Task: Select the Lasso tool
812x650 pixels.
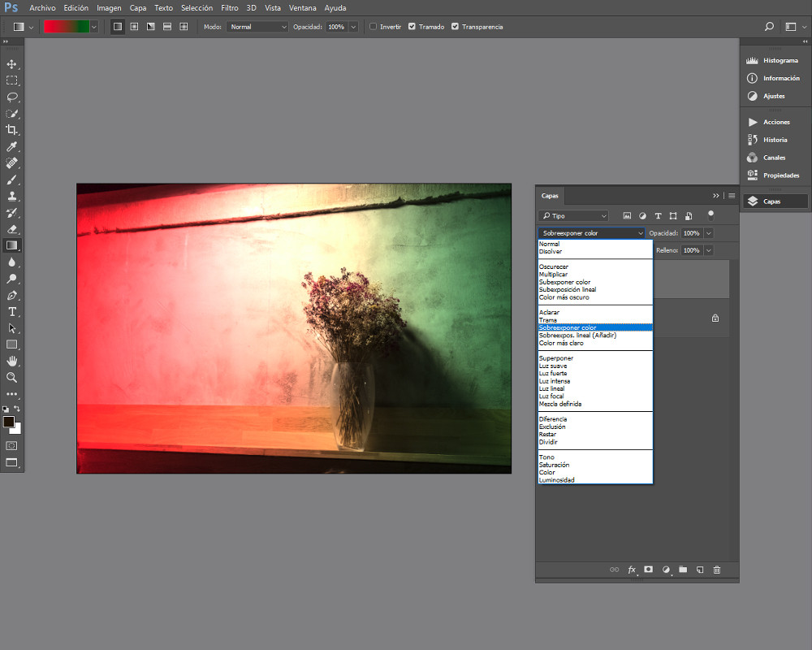Action: click(11, 98)
